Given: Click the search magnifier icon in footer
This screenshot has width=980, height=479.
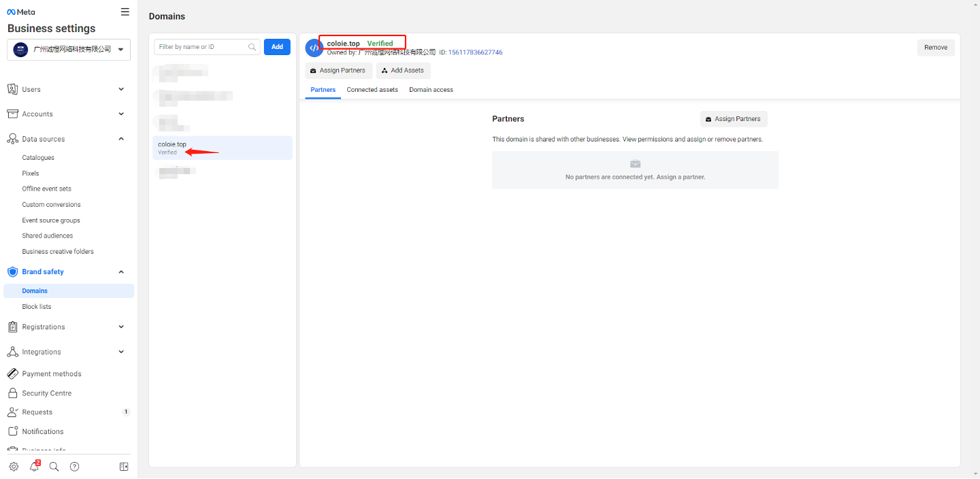Looking at the screenshot, I should (x=54, y=467).
